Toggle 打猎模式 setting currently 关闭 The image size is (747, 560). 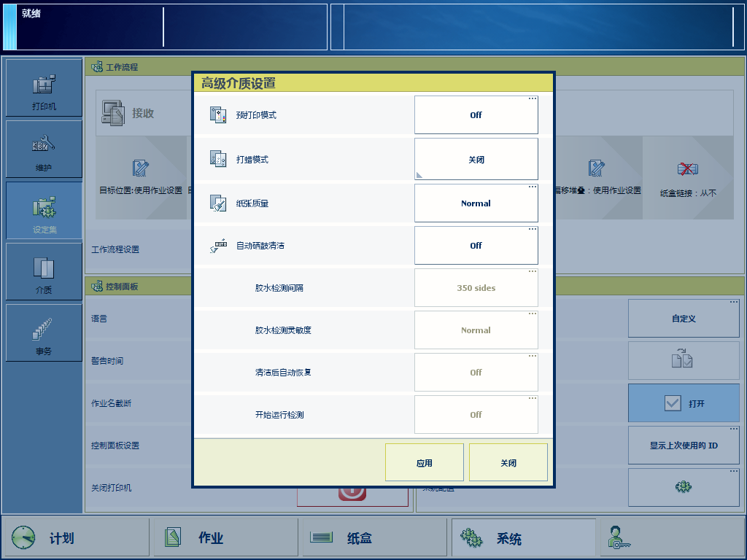click(476, 160)
